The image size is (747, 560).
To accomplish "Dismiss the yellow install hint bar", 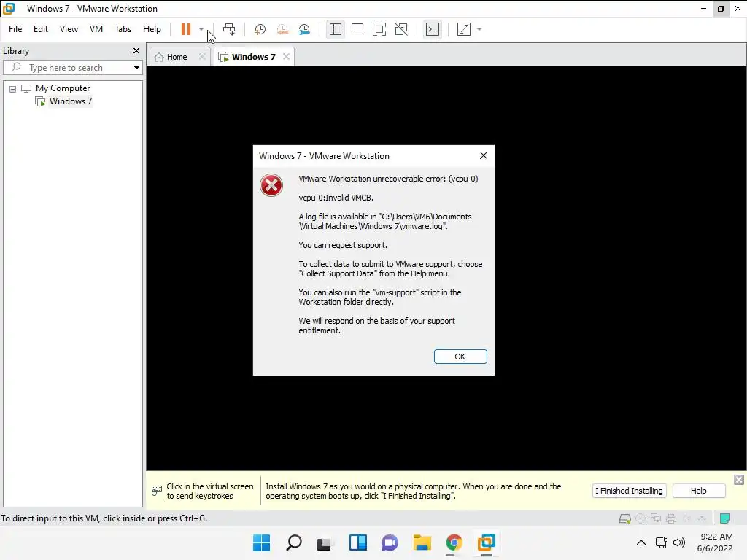I will tap(739, 480).
